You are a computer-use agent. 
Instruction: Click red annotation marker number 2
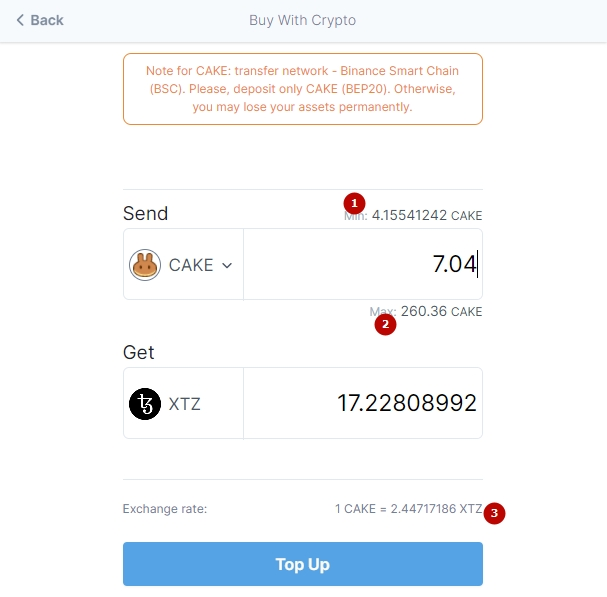tap(385, 324)
